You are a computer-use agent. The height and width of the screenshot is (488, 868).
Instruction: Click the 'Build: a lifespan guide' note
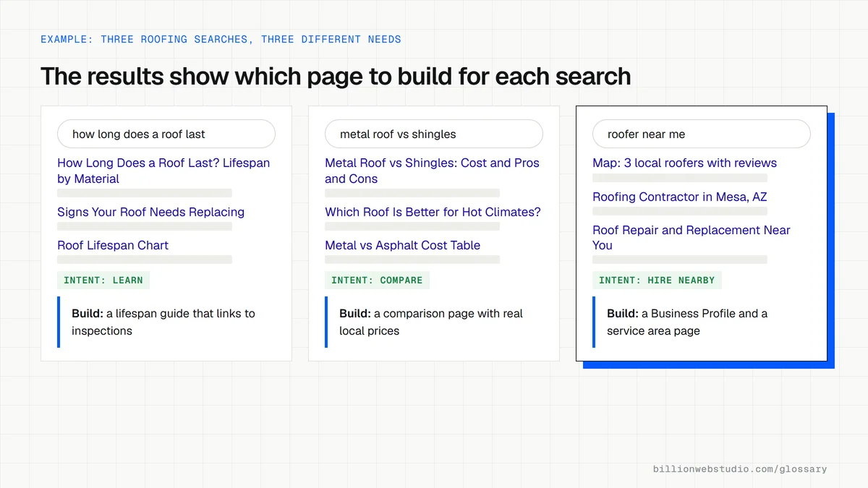166,322
